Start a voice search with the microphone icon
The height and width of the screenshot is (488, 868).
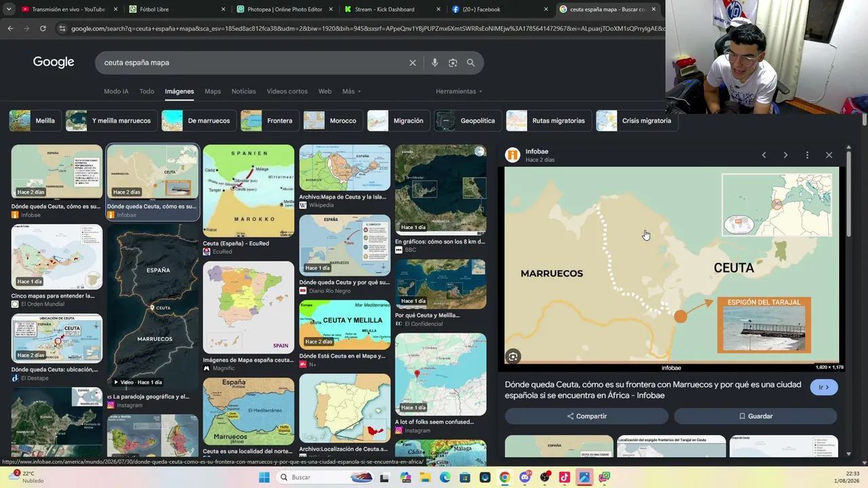point(435,62)
